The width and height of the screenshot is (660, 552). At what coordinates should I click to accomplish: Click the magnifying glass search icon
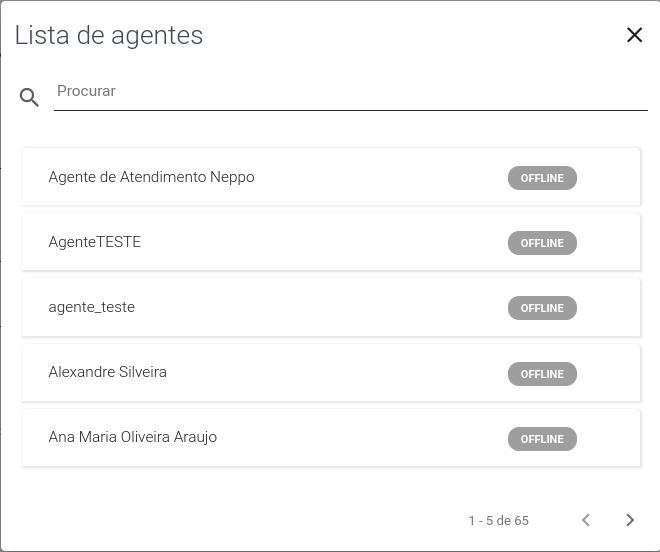(29, 97)
